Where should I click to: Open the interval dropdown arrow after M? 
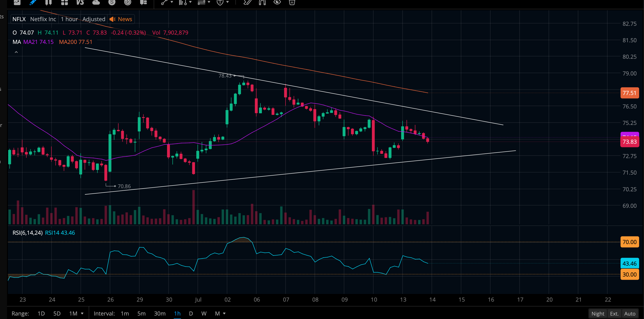pos(224,313)
